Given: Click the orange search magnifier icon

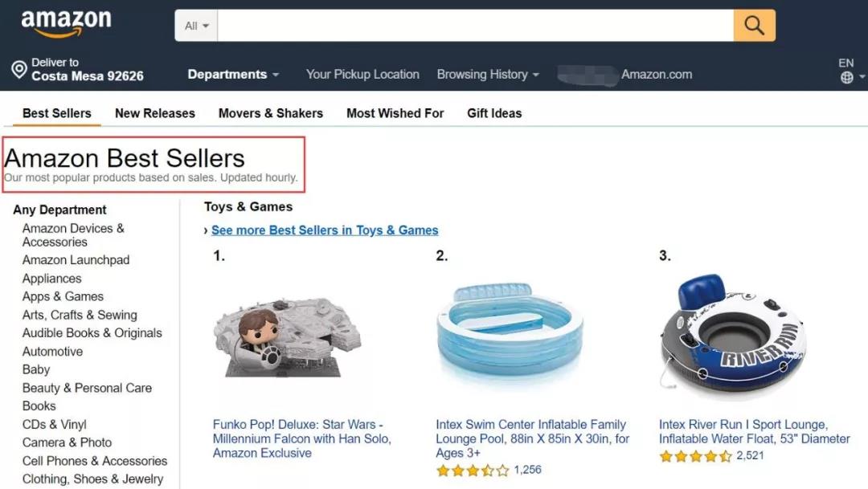Looking at the screenshot, I should pyautogui.click(x=754, y=25).
